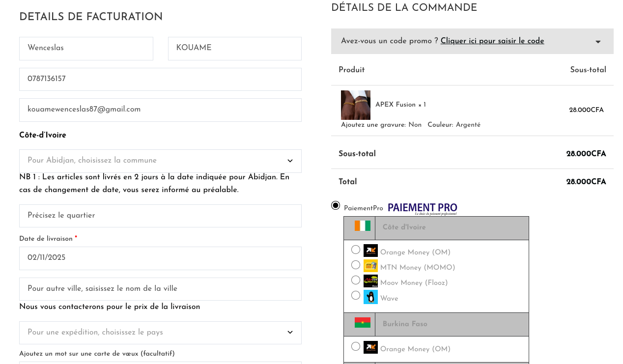Click the 'Cliquer ici pour saisir le code' link
This screenshot has width=623, height=364.
coord(492,41)
